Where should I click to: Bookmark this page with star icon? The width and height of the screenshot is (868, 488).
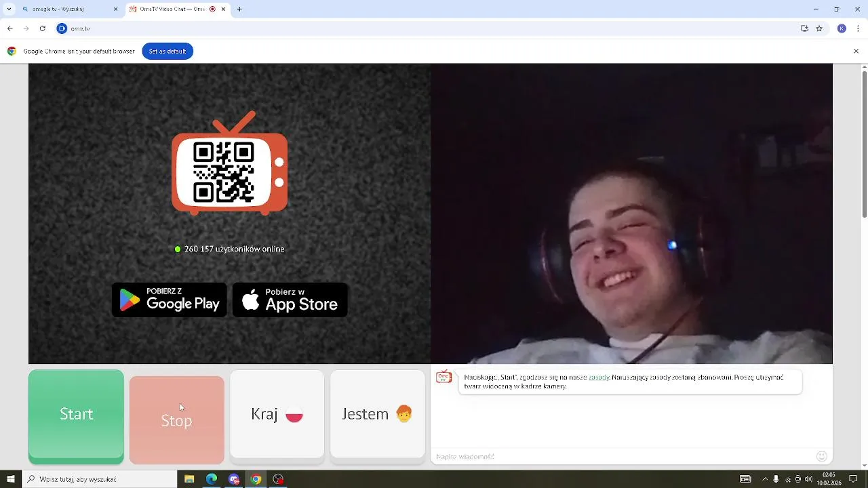pos(819,28)
